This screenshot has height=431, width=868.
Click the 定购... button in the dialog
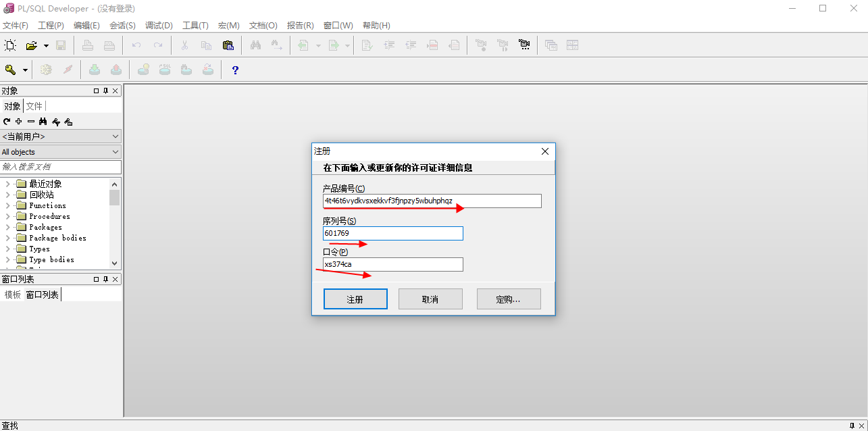509,299
